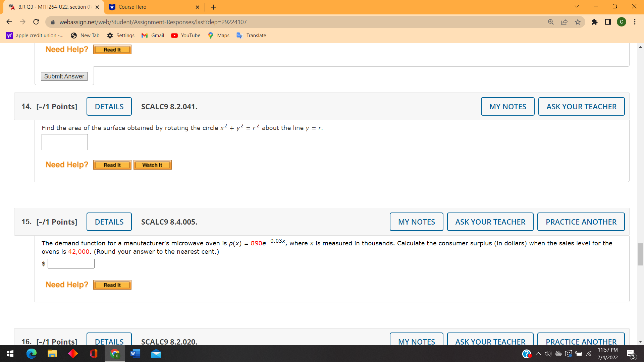
Task: Open File Explorer from taskbar
Action: click(x=52, y=354)
